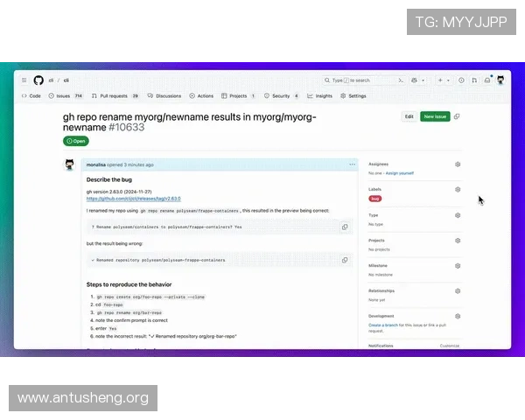Click the Assignees gear icon

(458, 164)
